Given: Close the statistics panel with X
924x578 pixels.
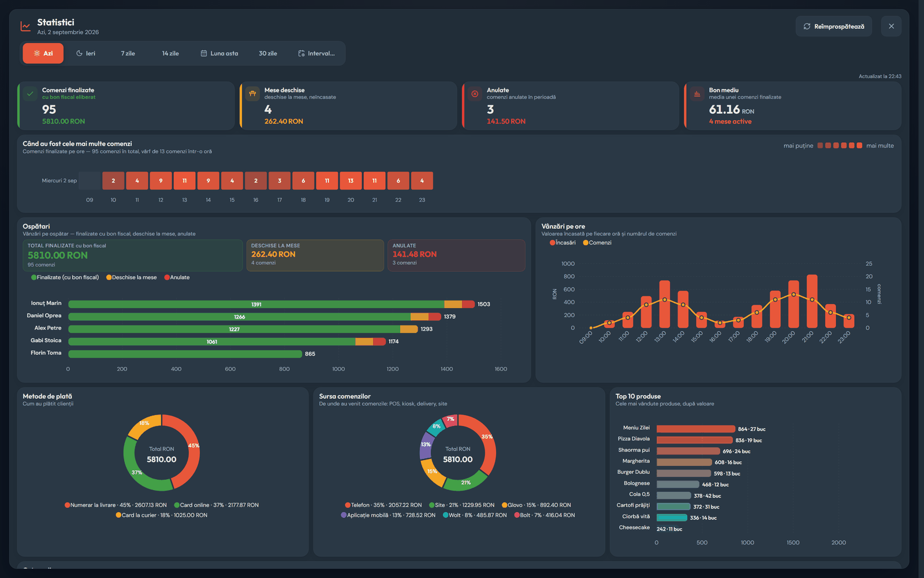Looking at the screenshot, I should 891,27.
